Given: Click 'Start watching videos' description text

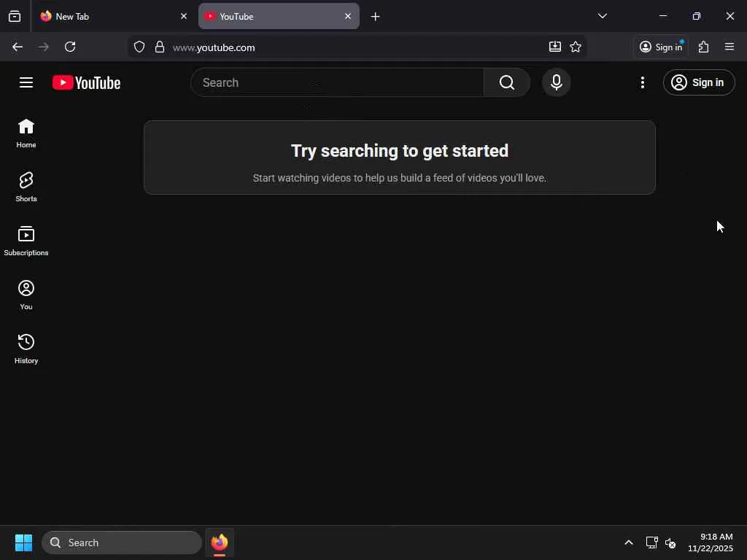Looking at the screenshot, I should 400,178.
